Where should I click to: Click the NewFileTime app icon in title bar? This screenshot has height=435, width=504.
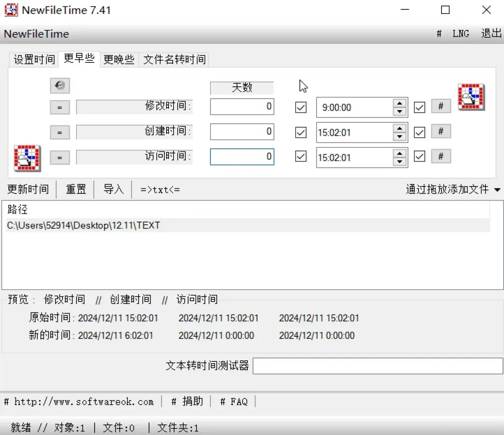11,10
